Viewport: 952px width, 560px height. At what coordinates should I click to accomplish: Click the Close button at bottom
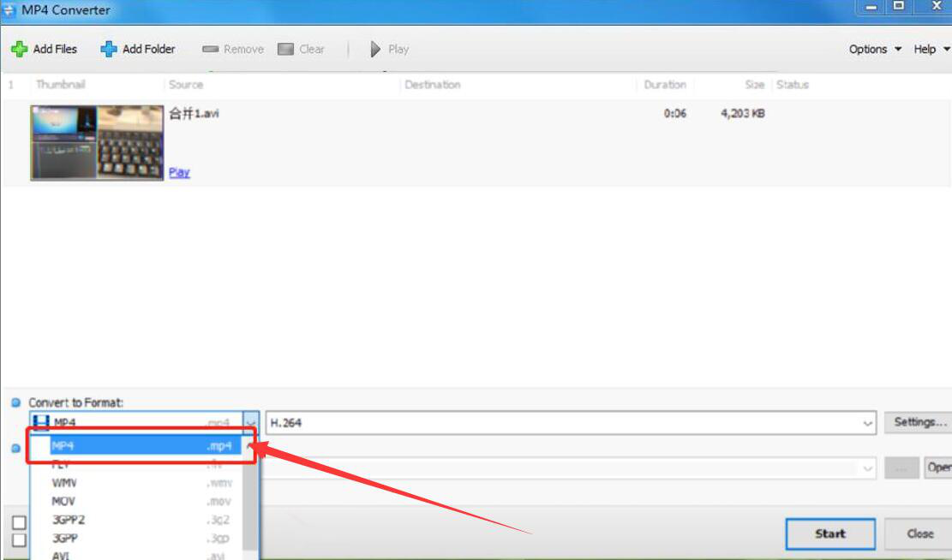point(918,534)
